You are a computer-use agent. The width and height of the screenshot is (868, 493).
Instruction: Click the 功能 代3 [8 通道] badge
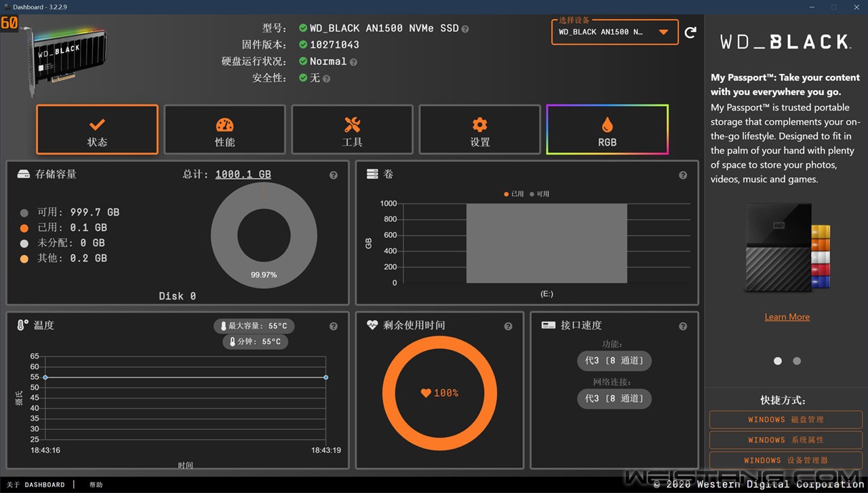[614, 361]
